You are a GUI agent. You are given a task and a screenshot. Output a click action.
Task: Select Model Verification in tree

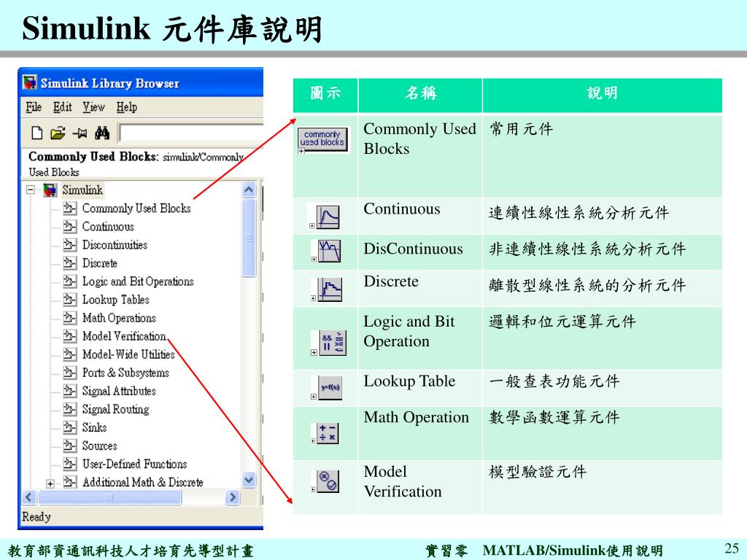point(124,336)
